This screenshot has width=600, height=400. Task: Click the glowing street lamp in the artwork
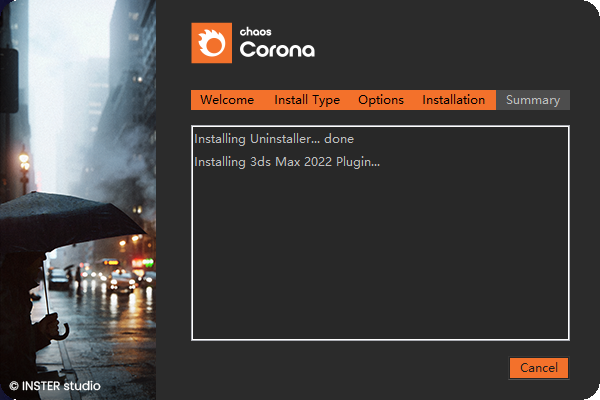point(24,160)
